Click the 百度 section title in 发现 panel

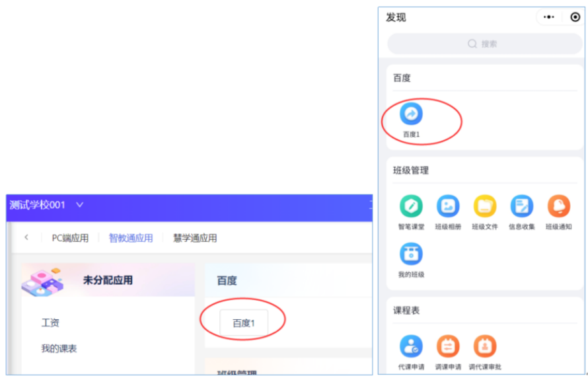pos(402,77)
